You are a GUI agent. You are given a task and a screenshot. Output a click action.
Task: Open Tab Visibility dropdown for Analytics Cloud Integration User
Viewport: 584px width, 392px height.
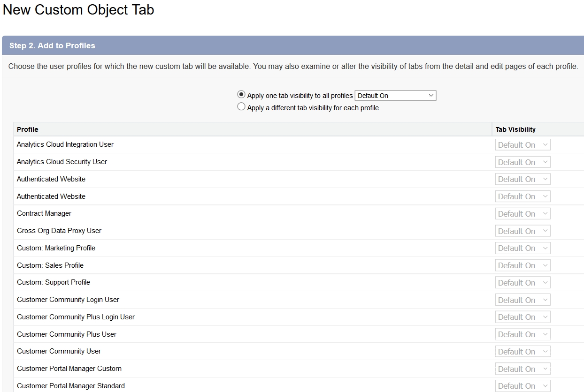pyautogui.click(x=523, y=145)
